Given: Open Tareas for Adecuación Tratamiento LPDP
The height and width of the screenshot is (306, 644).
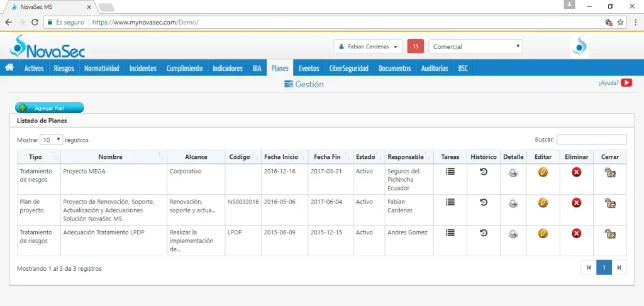Looking at the screenshot, I should tap(450, 232).
